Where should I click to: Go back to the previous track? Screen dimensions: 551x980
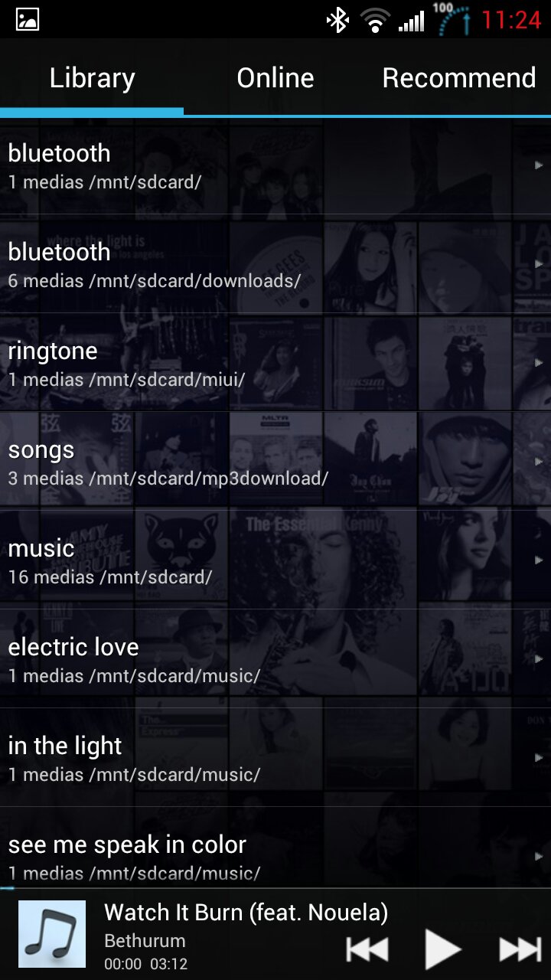pyautogui.click(x=367, y=949)
